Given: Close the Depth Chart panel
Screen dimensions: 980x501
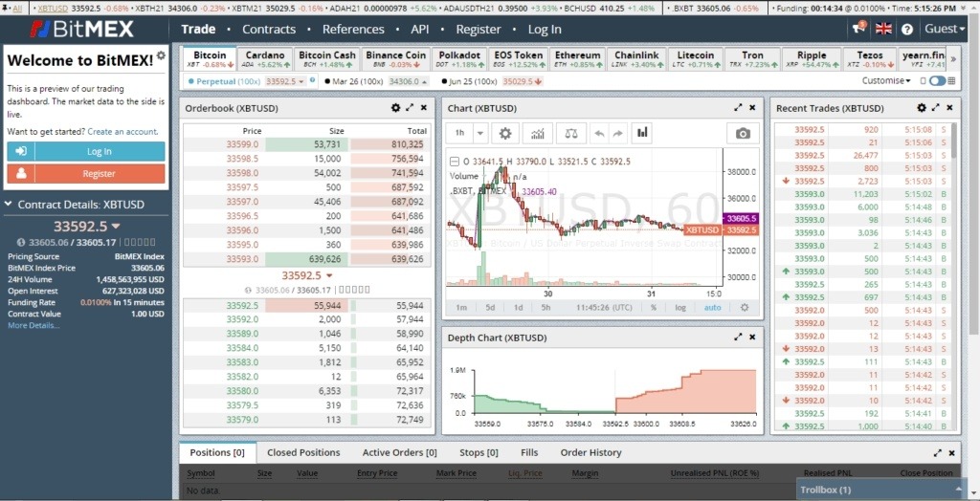Looking at the screenshot, I should click(752, 337).
